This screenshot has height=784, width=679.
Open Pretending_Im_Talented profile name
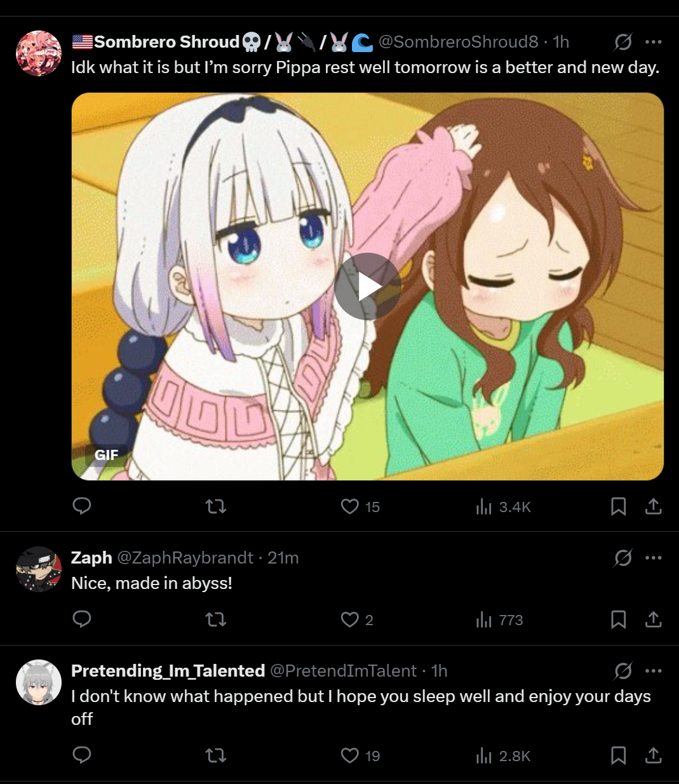tap(168, 671)
